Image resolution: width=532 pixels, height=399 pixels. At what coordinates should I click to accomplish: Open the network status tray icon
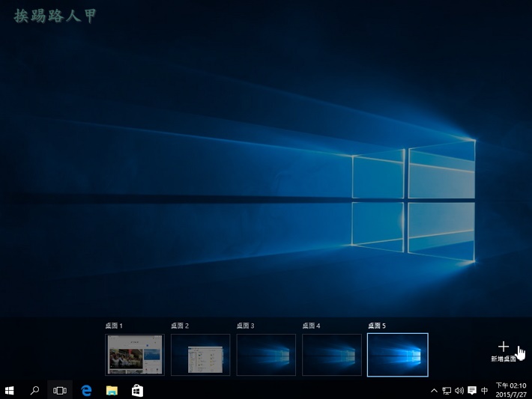pyautogui.click(x=447, y=391)
